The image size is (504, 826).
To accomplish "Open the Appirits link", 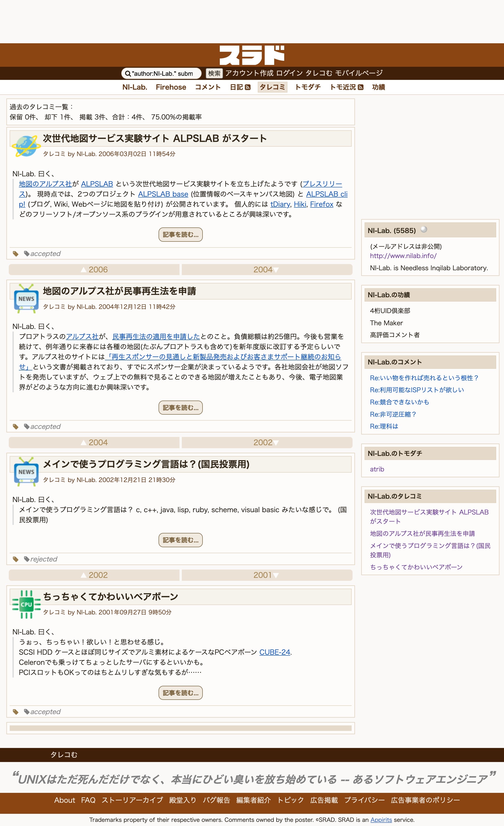I will coord(381,820).
